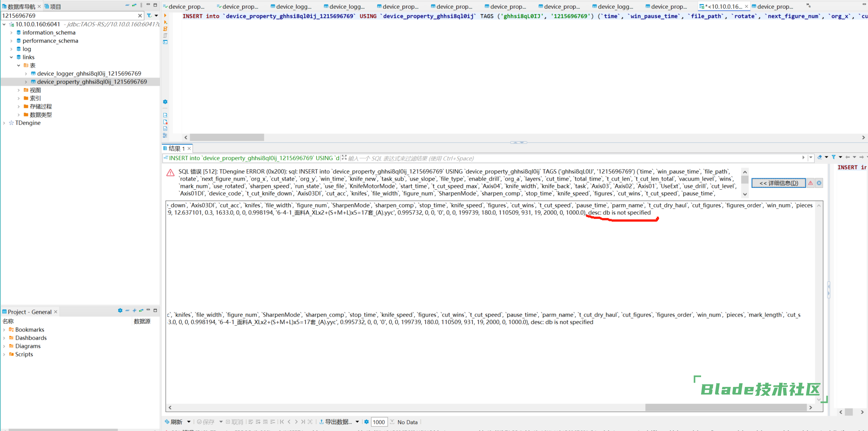Collapse the links database node
The image size is (868, 431).
click(x=11, y=57)
